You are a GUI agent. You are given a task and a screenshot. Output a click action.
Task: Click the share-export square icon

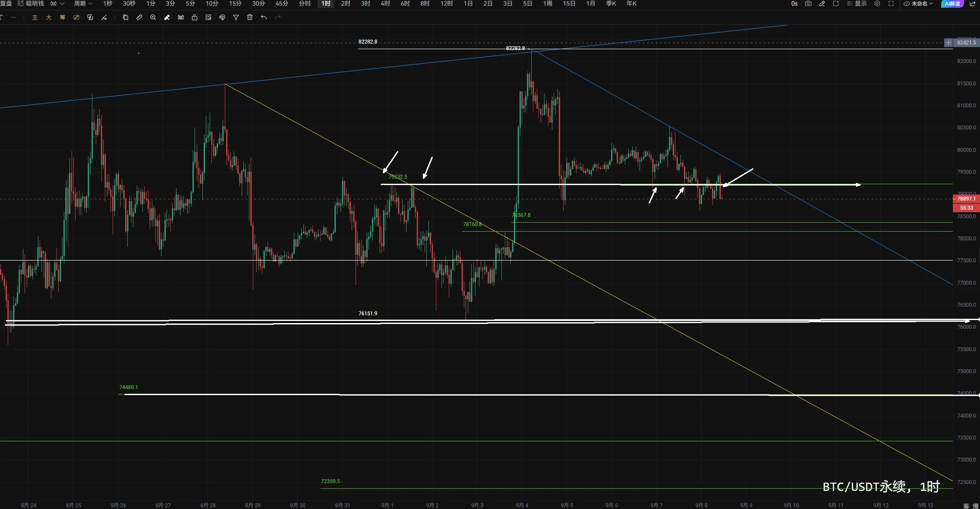(x=836, y=3)
